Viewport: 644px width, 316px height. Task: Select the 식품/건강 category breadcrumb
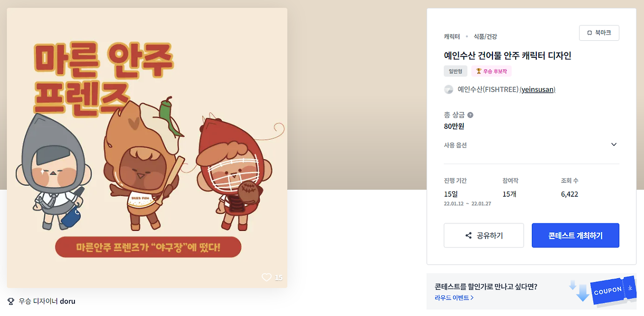[486, 37]
